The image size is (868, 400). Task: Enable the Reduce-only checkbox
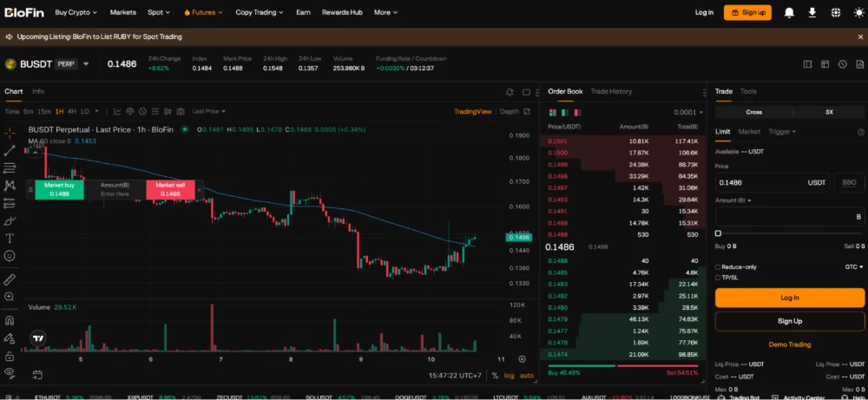(718, 267)
